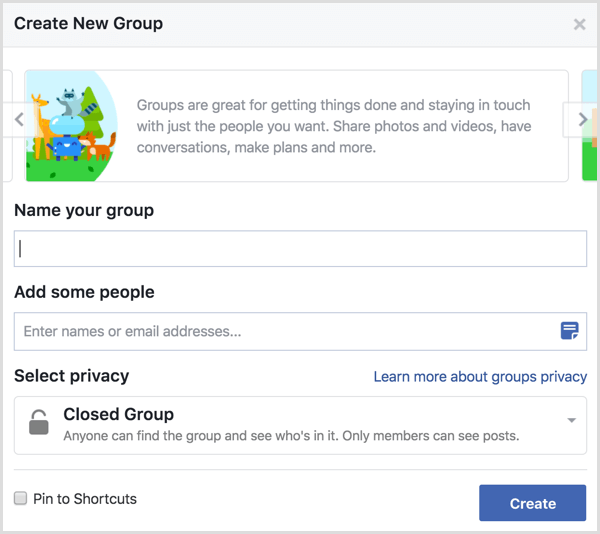
Task: Click the personal note icon in people field
Action: pyautogui.click(x=569, y=331)
